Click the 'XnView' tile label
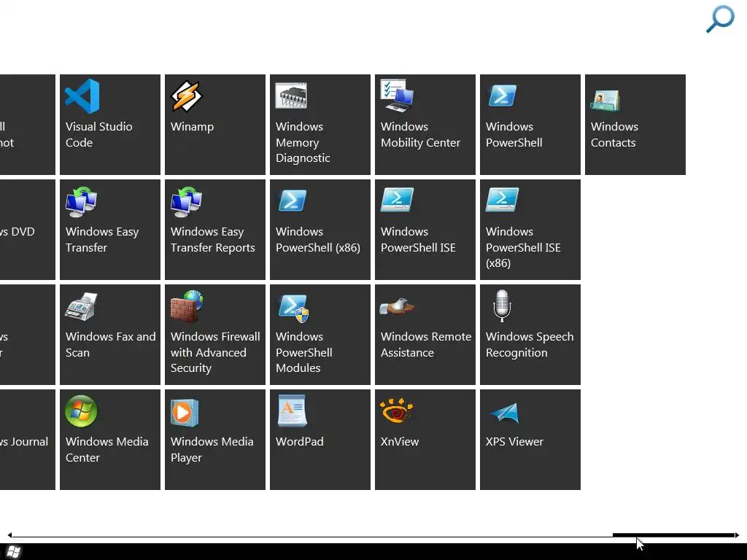 coord(399,441)
